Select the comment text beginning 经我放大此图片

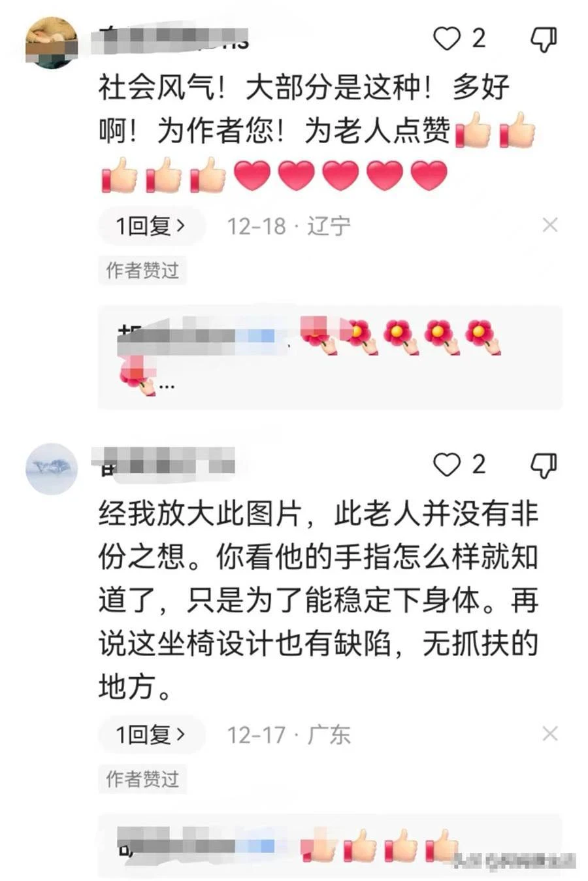(x=319, y=600)
